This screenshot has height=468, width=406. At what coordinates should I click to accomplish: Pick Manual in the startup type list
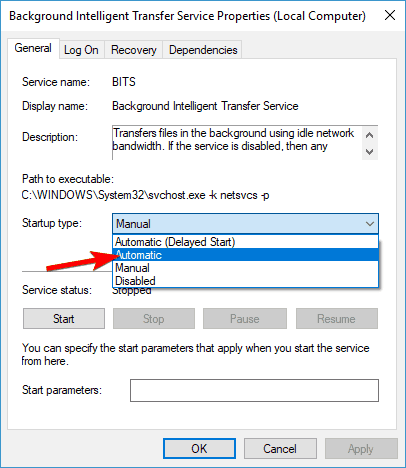(245, 268)
